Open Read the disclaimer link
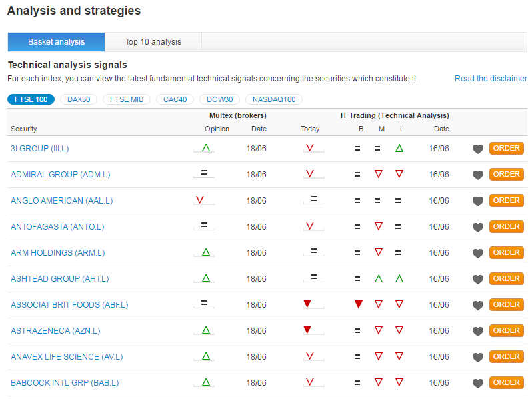The image size is (532, 399). (x=491, y=79)
